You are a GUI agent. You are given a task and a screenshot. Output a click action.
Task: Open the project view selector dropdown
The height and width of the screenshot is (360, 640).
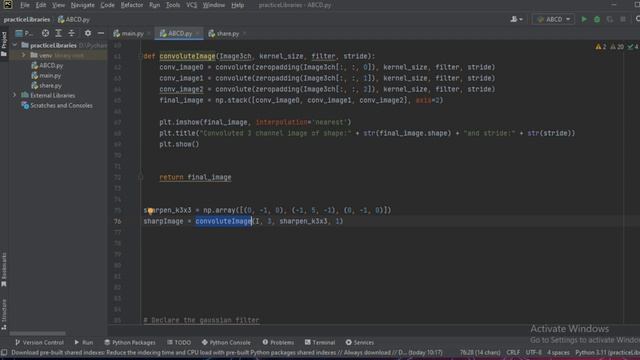(x=24, y=33)
